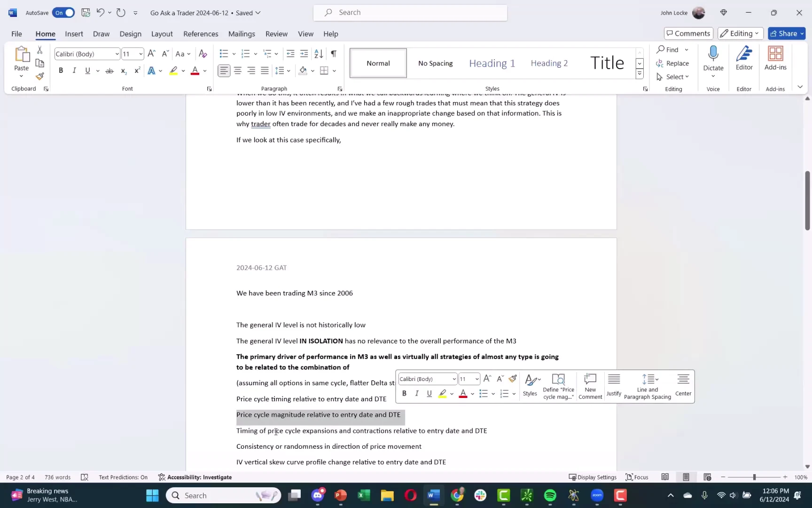Toggle Bold in the ribbon Font group
This screenshot has height=508, width=812.
61,71
